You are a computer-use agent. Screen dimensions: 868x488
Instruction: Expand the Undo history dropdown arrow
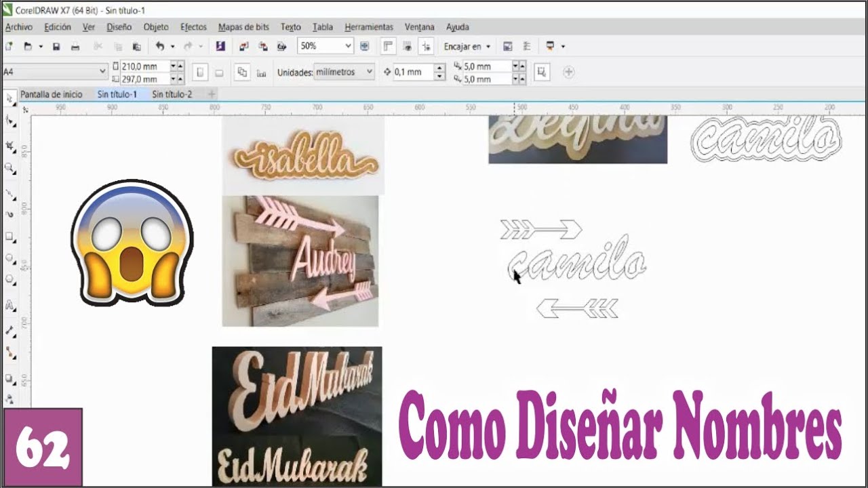point(172,46)
